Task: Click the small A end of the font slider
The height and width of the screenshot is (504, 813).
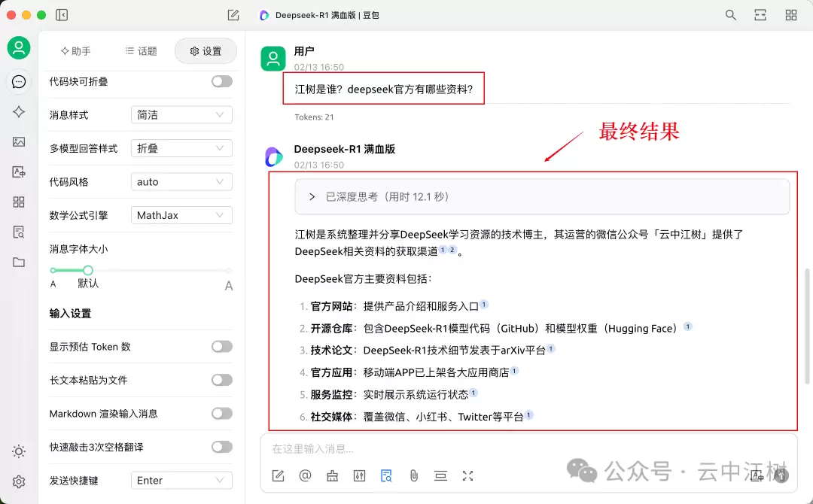Action: pyautogui.click(x=53, y=284)
